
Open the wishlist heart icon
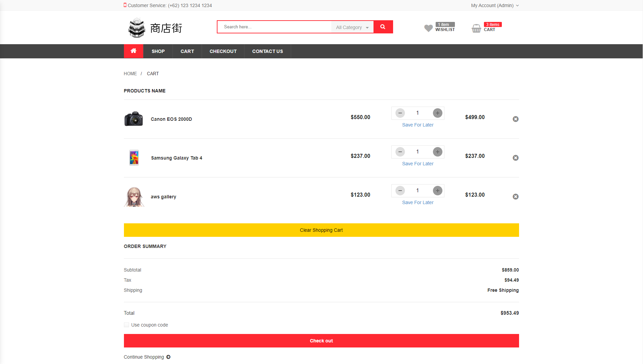point(428,28)
